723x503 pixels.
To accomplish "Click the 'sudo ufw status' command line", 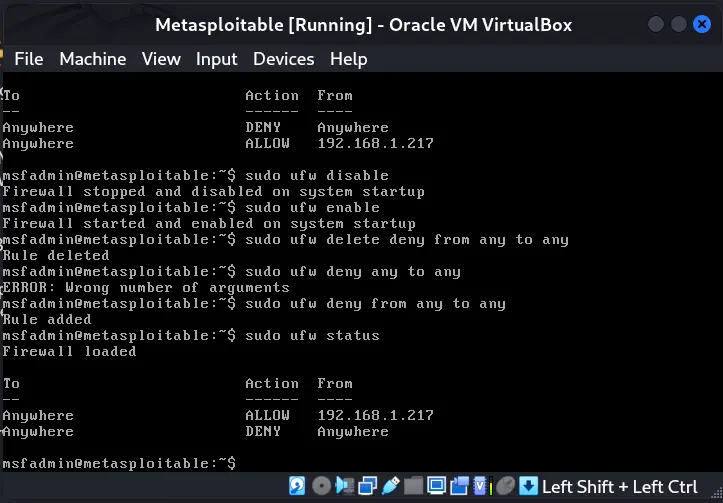I will click(x=191, y=336).
